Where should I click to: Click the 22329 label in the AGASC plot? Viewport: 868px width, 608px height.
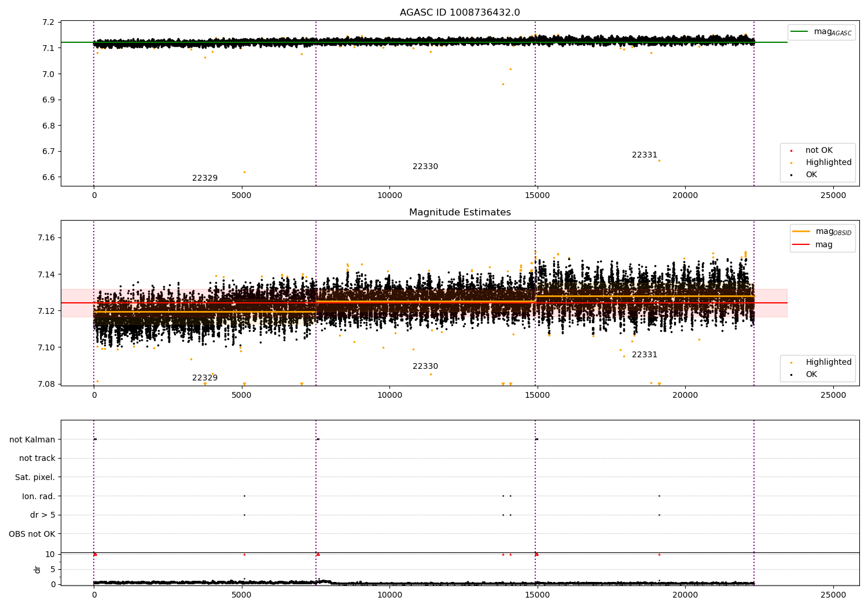coord(205,178)
